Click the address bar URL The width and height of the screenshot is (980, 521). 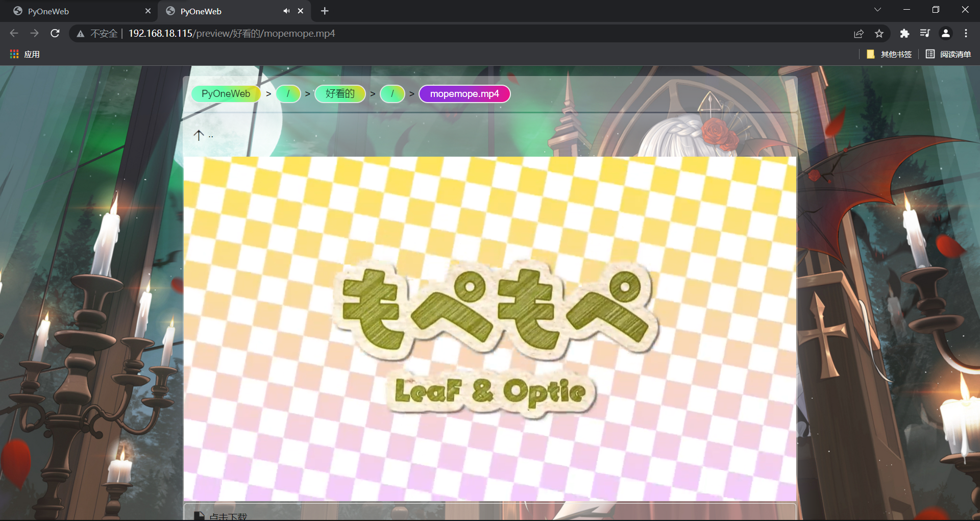[x=231, y=33]
